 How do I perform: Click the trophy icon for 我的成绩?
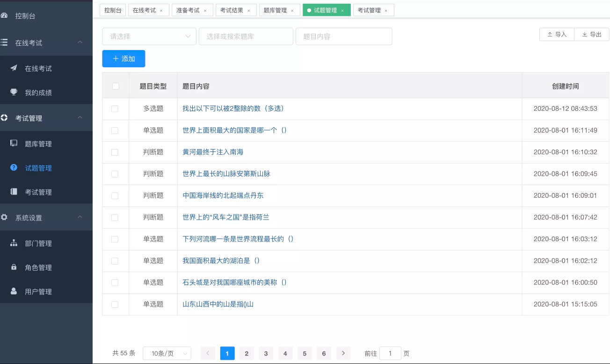14,92
